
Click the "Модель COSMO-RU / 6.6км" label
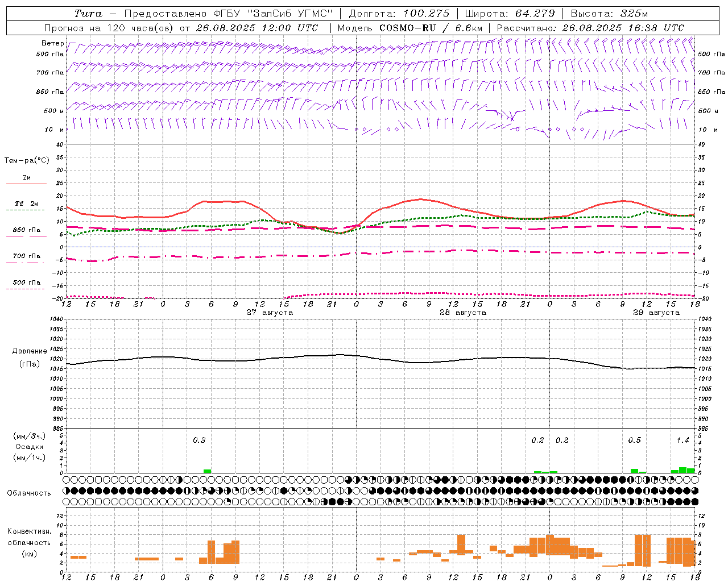(x=410, y=28)
